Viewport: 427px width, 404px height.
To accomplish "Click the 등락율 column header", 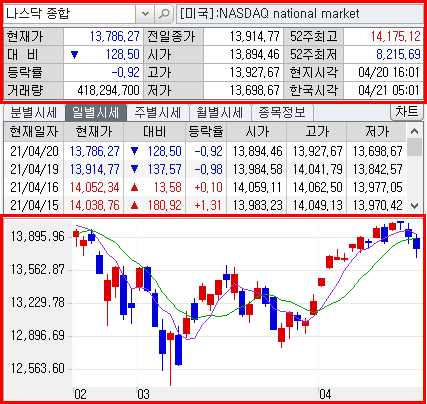I will 206,132.
